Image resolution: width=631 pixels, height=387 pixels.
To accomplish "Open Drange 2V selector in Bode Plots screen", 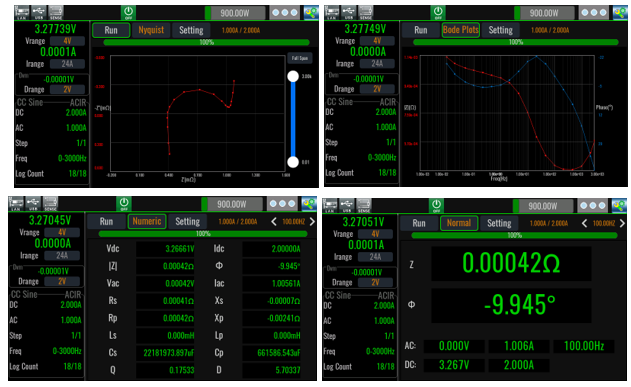I will [x=377, y=89].
